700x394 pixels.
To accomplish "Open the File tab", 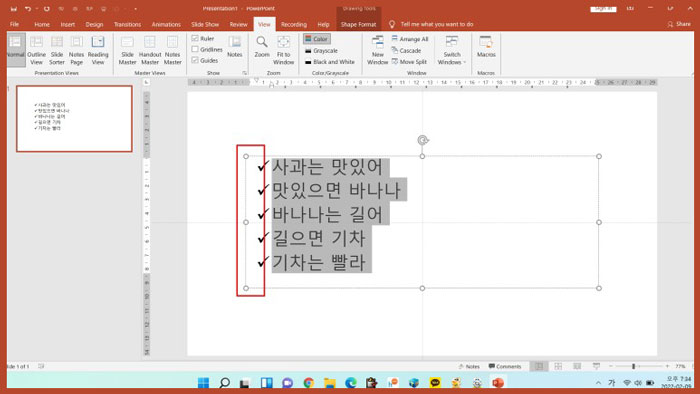I will pyautogui.click(x=15, y=24).
